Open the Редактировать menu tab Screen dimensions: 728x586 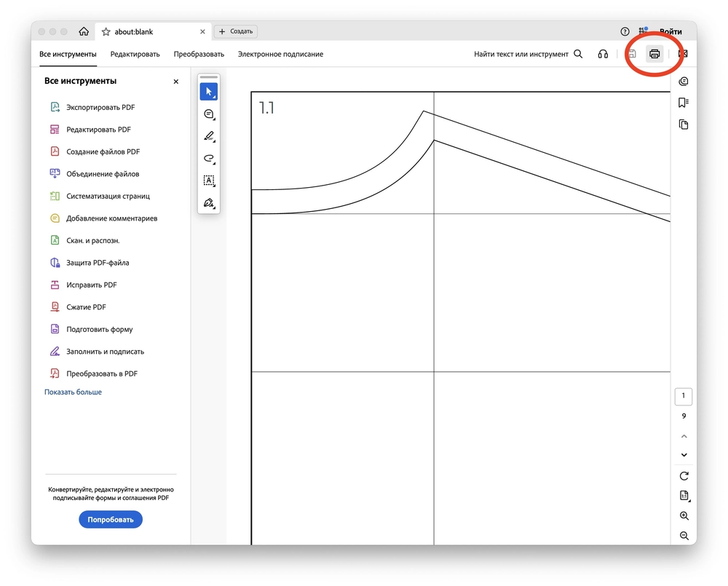point(135,54)
